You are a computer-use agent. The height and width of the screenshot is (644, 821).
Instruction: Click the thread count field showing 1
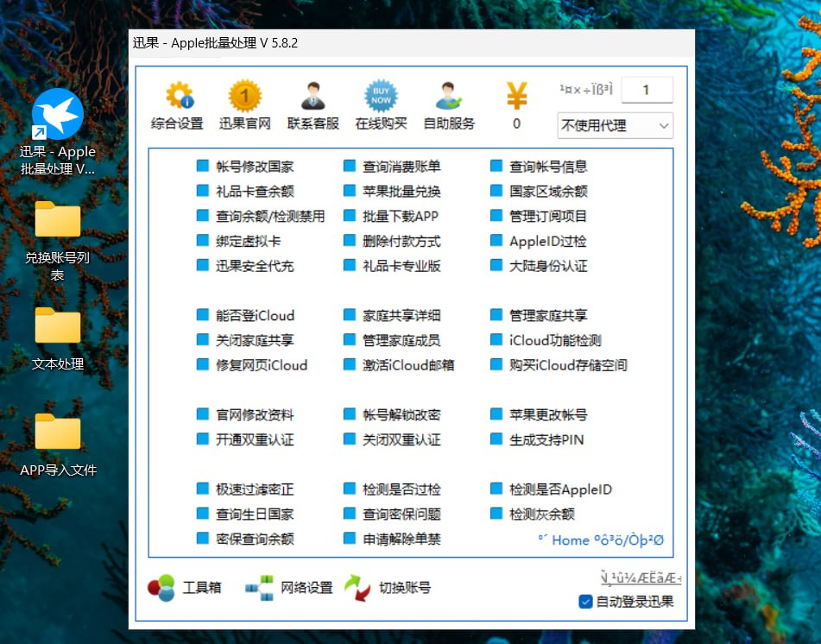[647, 90]
